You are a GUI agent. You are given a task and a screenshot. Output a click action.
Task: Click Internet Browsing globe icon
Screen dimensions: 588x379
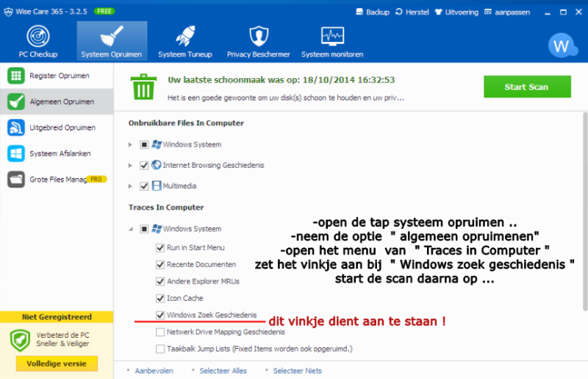(x=157, y=165)
